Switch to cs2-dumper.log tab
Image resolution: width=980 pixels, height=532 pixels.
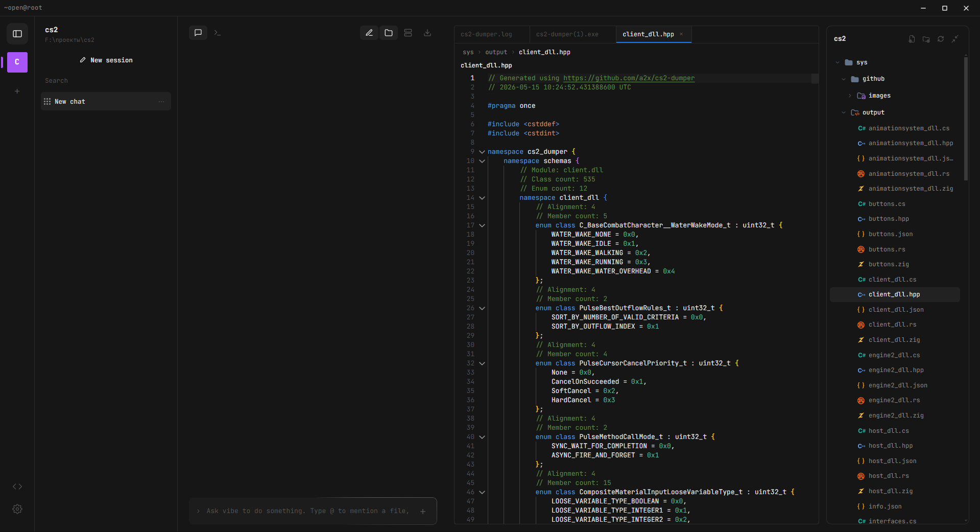tap(492, 34)
